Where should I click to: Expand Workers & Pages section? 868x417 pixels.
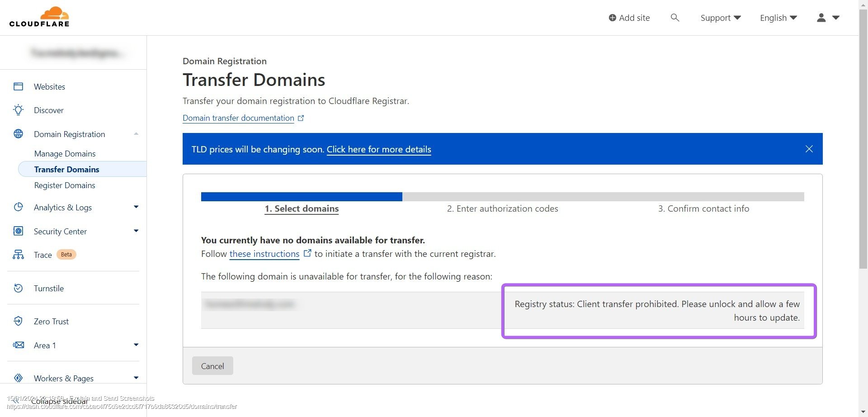point(136,378)
